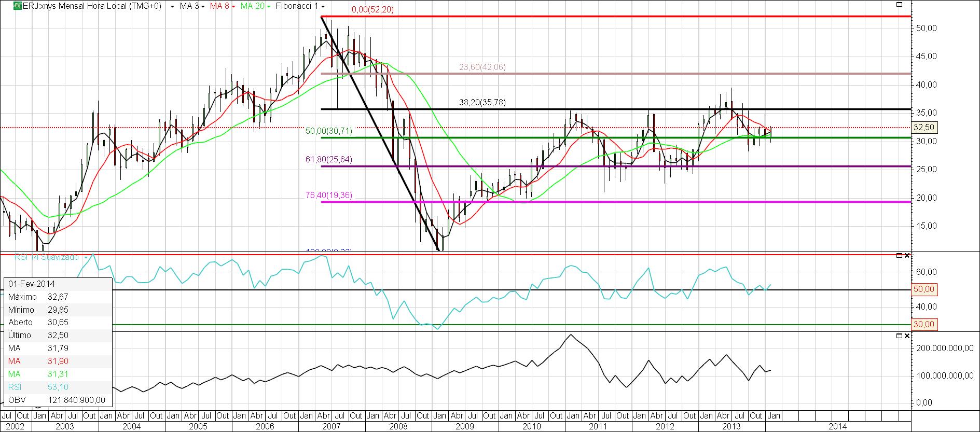Open the MA 20 indicator dropdown
The image size is (980, 432).
point(270,7)
